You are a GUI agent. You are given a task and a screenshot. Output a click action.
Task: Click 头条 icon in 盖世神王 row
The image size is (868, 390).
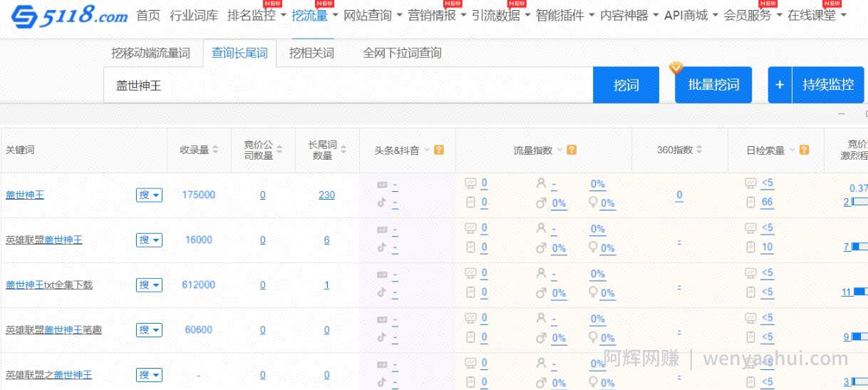click(x=382, y=185)
